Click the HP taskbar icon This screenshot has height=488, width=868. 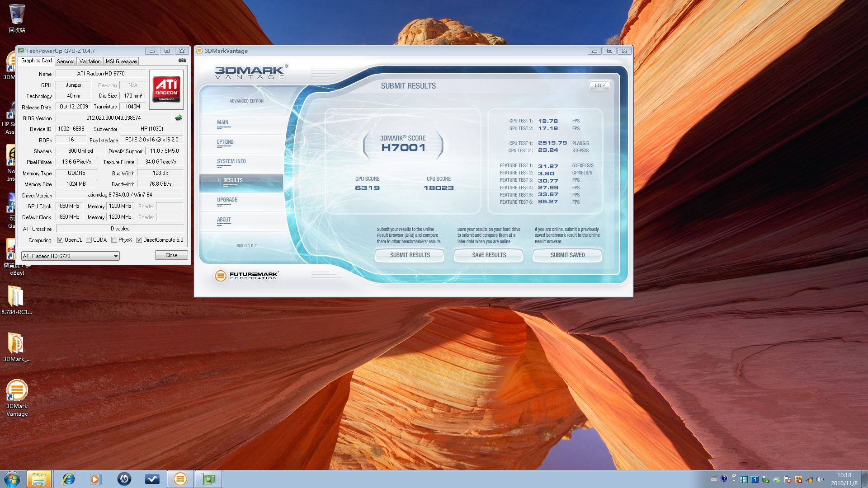point(124,479)
